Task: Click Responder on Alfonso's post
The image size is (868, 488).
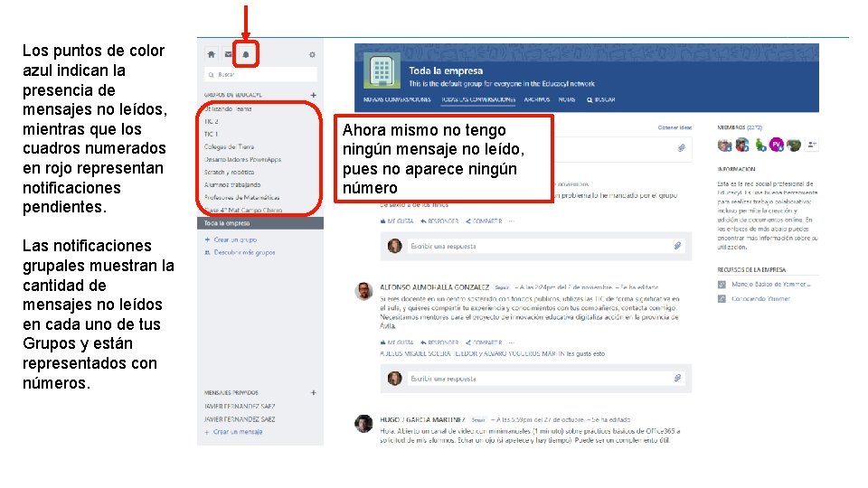Action: click(x=439, y=343)
